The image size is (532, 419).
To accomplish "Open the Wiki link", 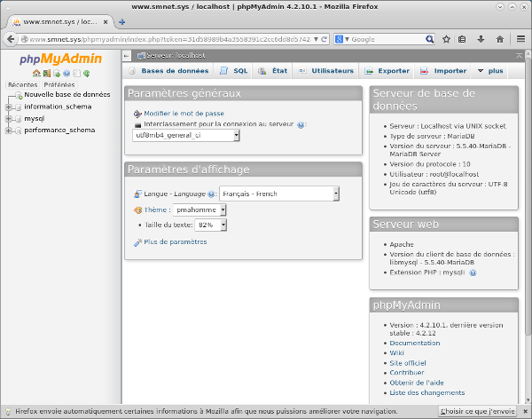I will 396,352.
